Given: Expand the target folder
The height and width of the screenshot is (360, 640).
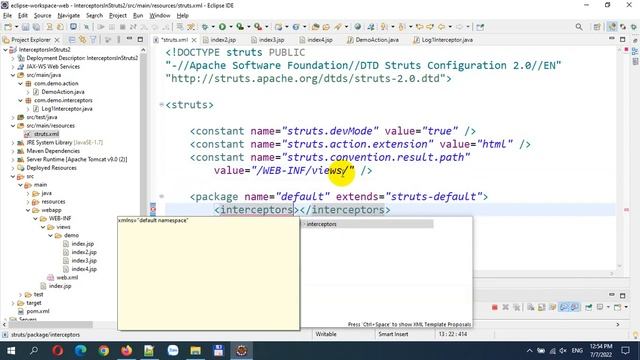Looking at the screenshot, I should [13, 303].
